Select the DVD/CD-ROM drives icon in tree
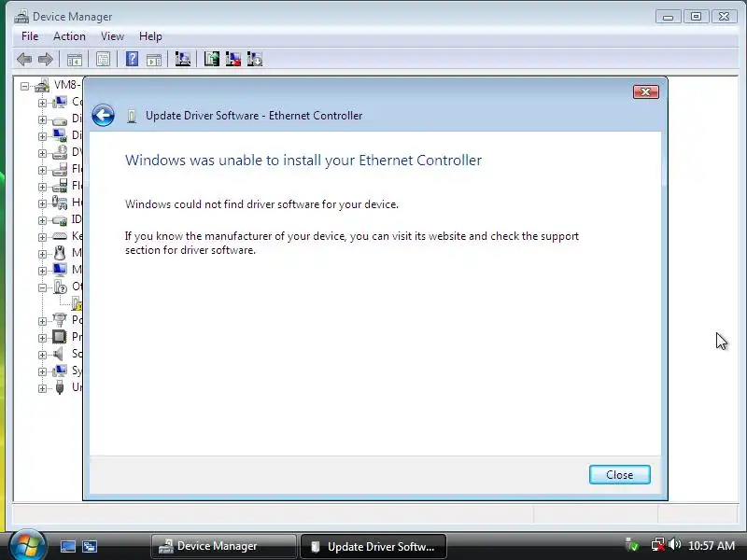 60,152
